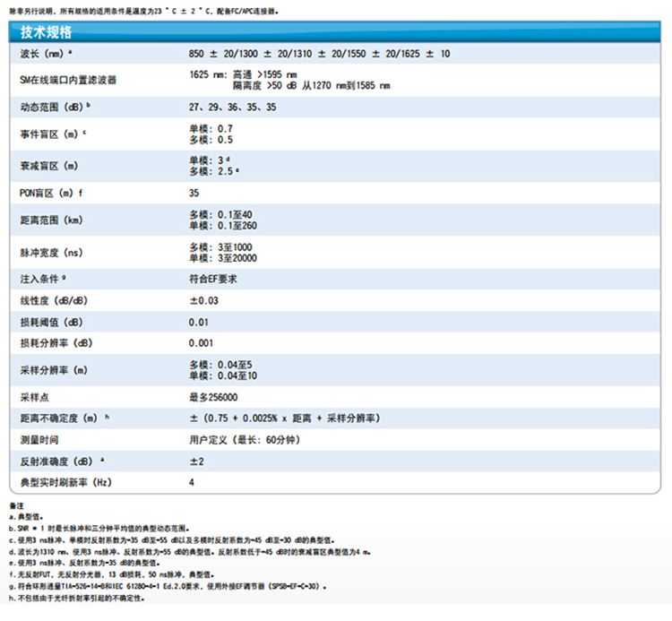Click the 备注 footnotes heading
The image size is (672, 621).
[x=14, y=507]
